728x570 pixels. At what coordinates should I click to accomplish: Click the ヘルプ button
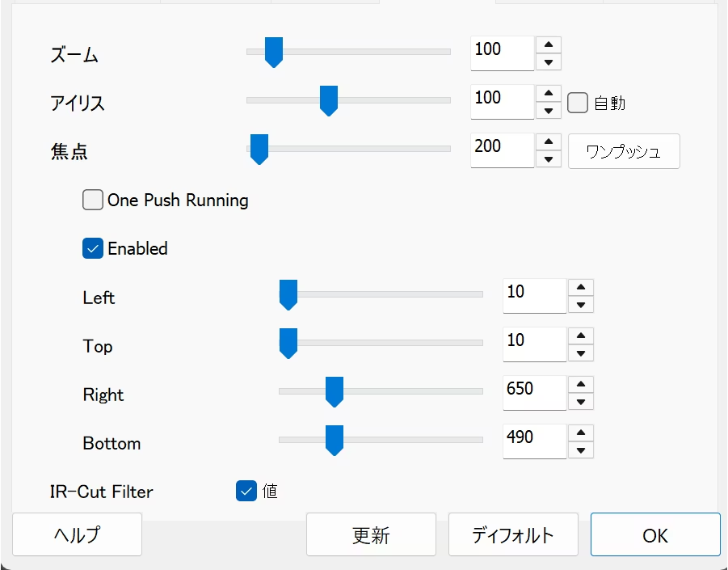[77, 534]
